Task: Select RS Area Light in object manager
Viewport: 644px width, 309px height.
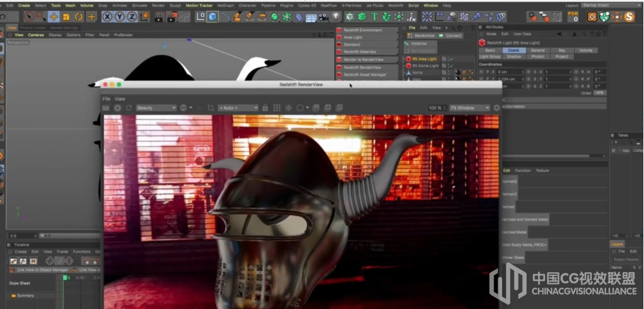Action: click(424, 59)
